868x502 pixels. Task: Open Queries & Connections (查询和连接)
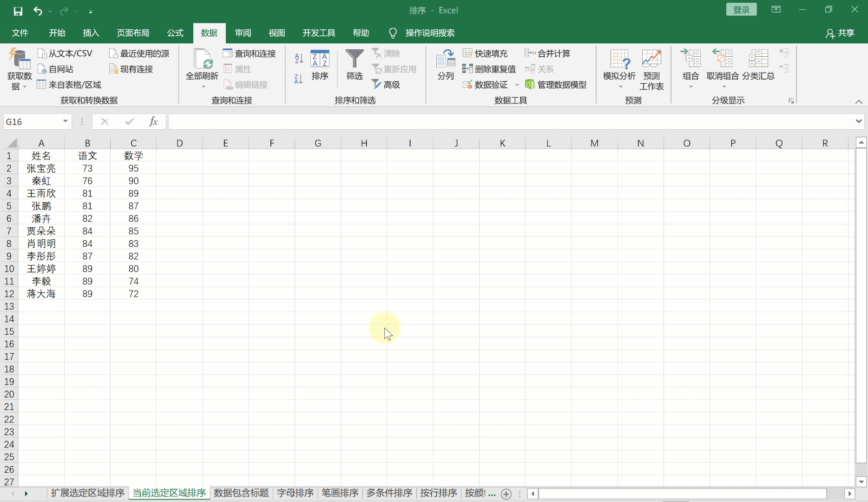pyautogui.click(x=249, y=53)
